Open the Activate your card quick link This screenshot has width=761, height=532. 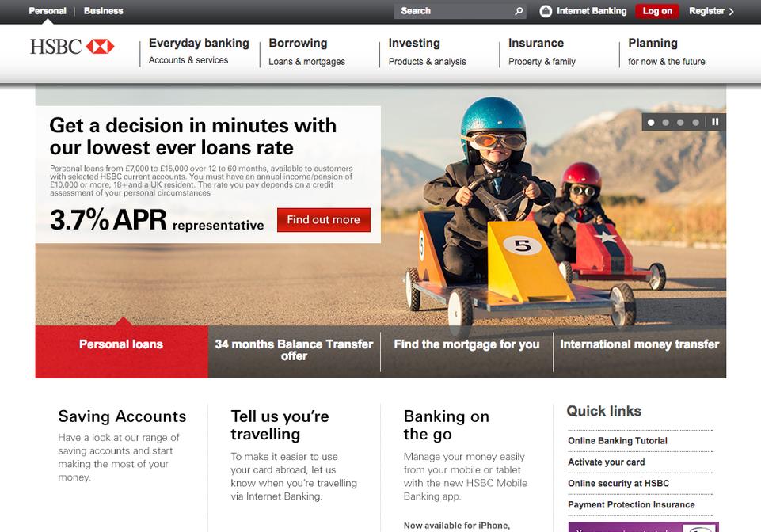pyautogui.click(x=606, y=462)
